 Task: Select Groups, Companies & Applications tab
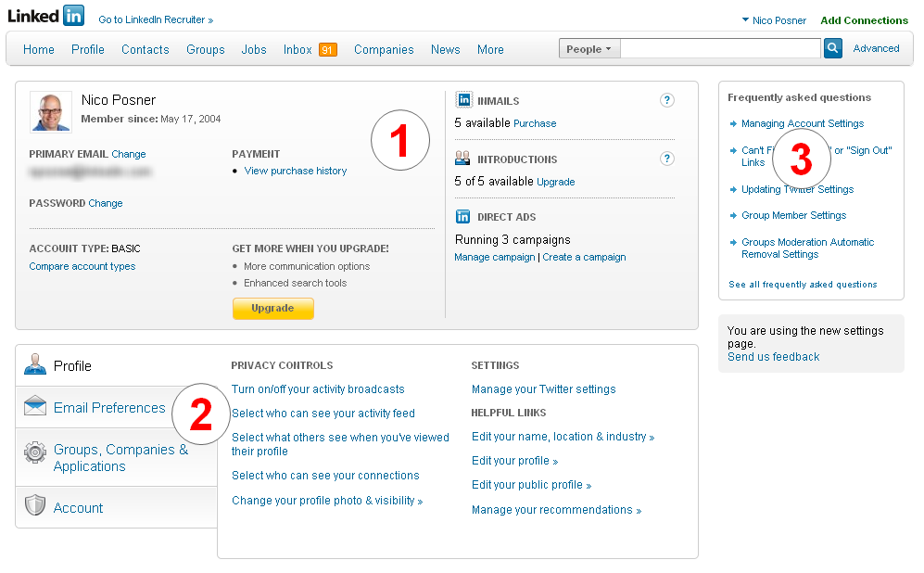click(117, 457)
